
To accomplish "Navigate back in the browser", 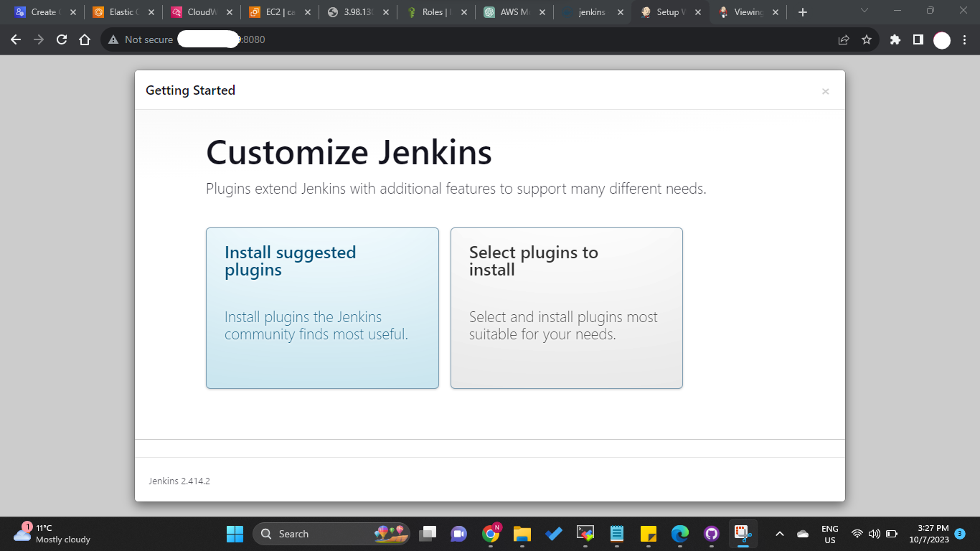I will pos(15,39).
